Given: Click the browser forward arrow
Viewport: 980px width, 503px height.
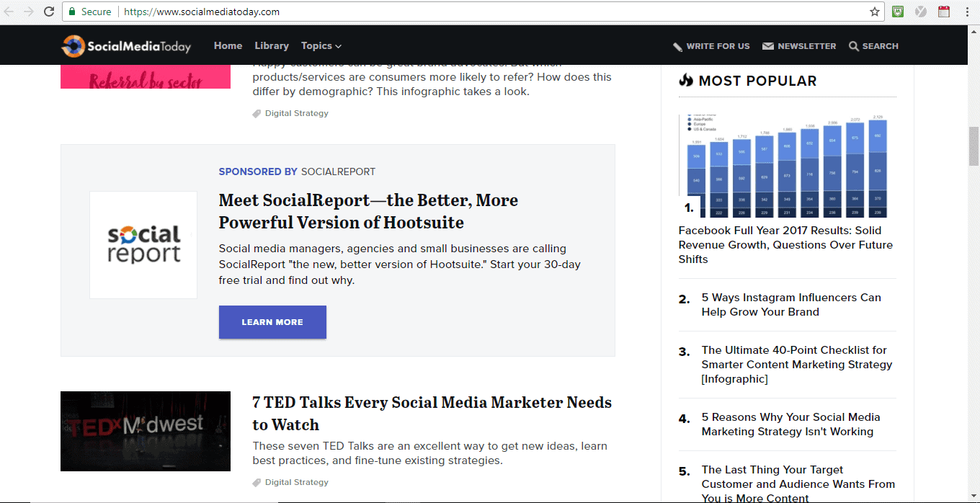Looking at the screenshot, I should [x=29, y=12].
